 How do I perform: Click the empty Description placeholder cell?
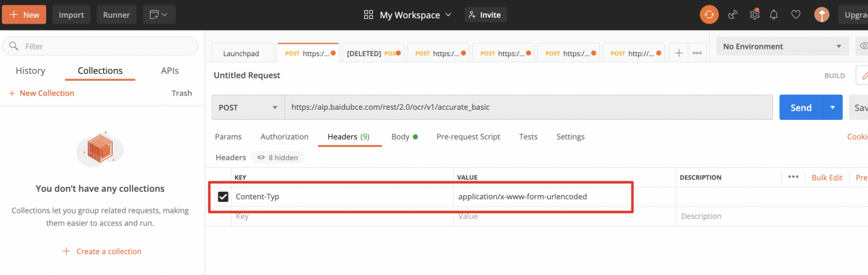click(772, 216)
